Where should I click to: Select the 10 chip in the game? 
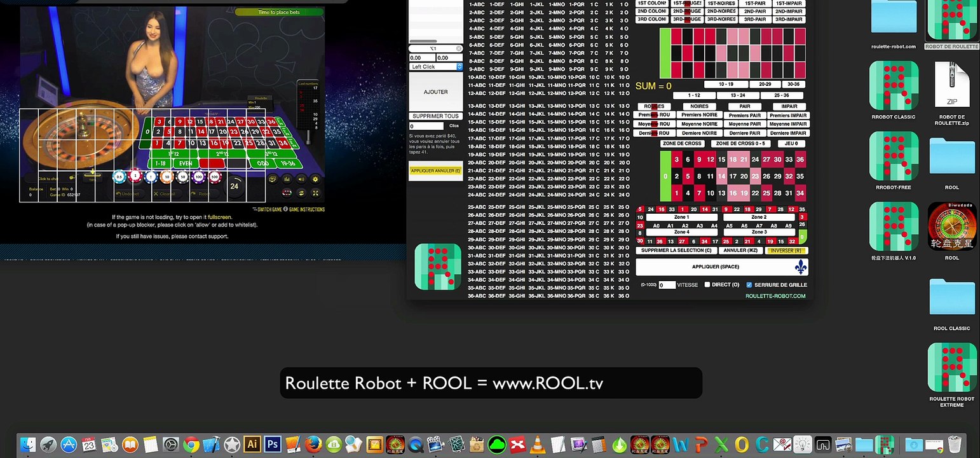click(x=167, y=177)
